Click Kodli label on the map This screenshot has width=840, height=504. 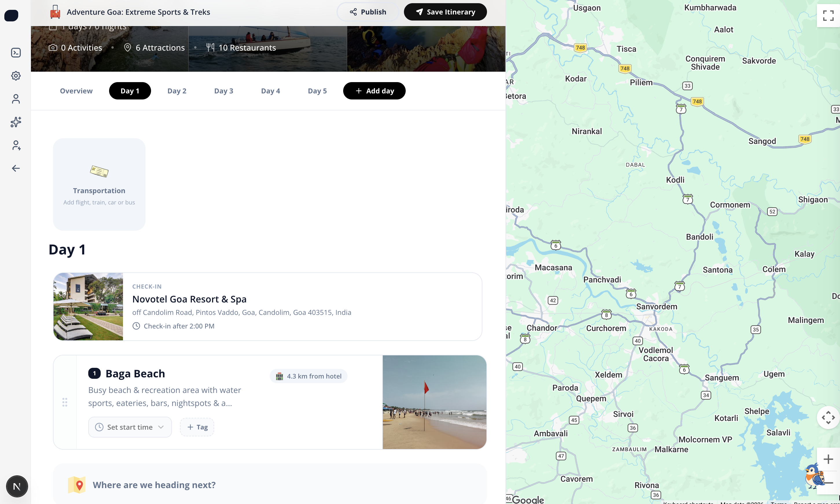(x=675, y=180)
